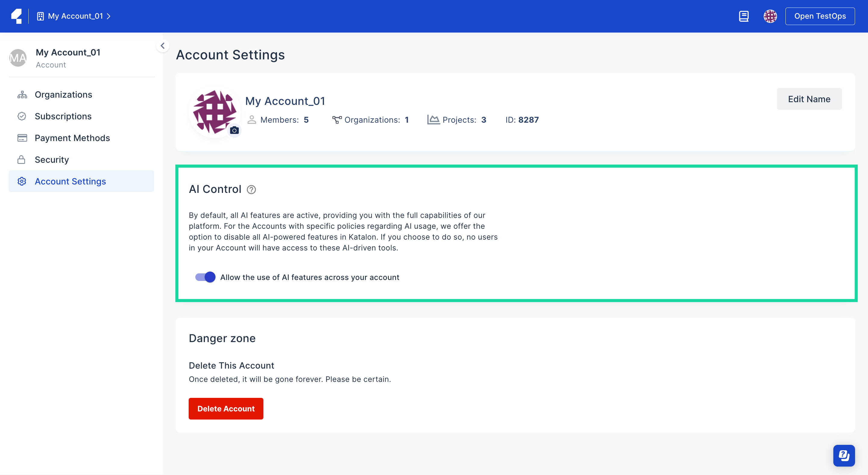Collapse the left sidebar navigation panel

(x=163, y=46)
